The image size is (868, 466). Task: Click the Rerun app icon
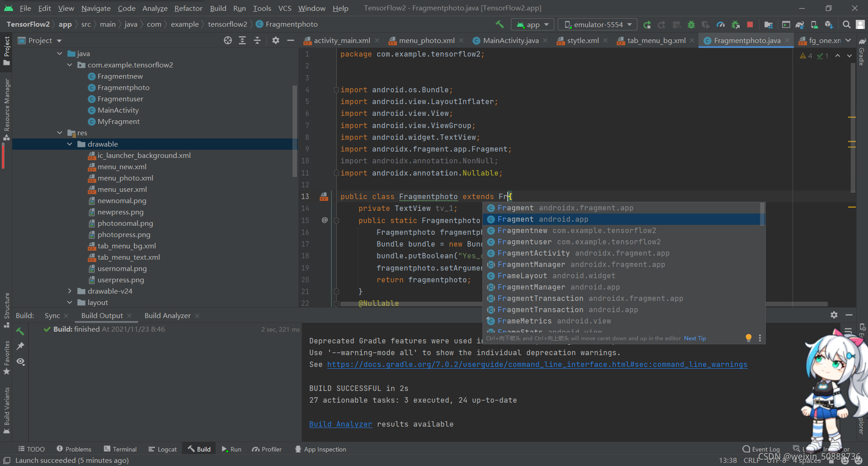click(647, 24)
